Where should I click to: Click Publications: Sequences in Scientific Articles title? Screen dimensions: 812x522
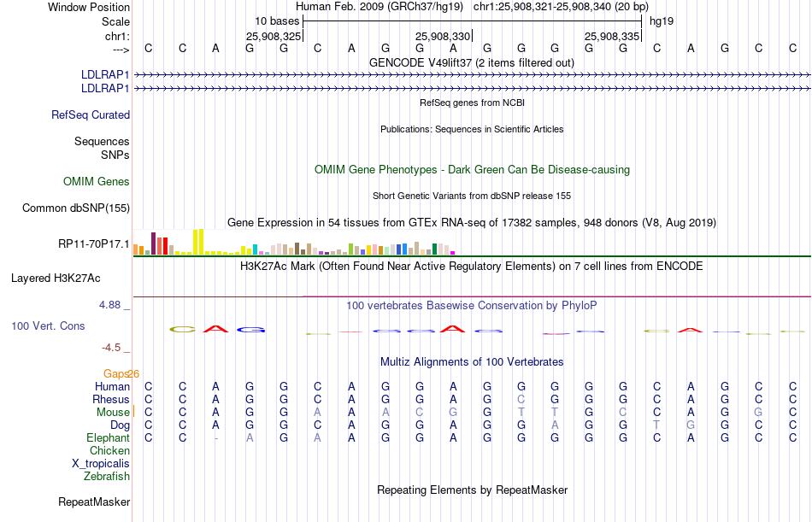coord(472,129)
